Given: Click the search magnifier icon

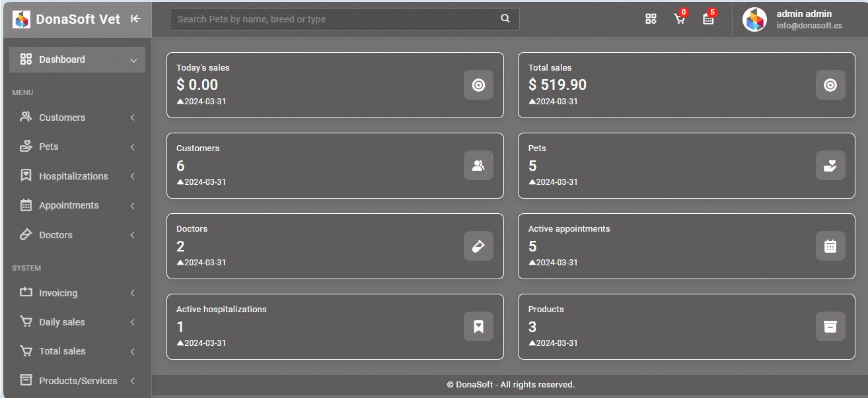Looking at the screenshot, I should click(x=505, y=19).
